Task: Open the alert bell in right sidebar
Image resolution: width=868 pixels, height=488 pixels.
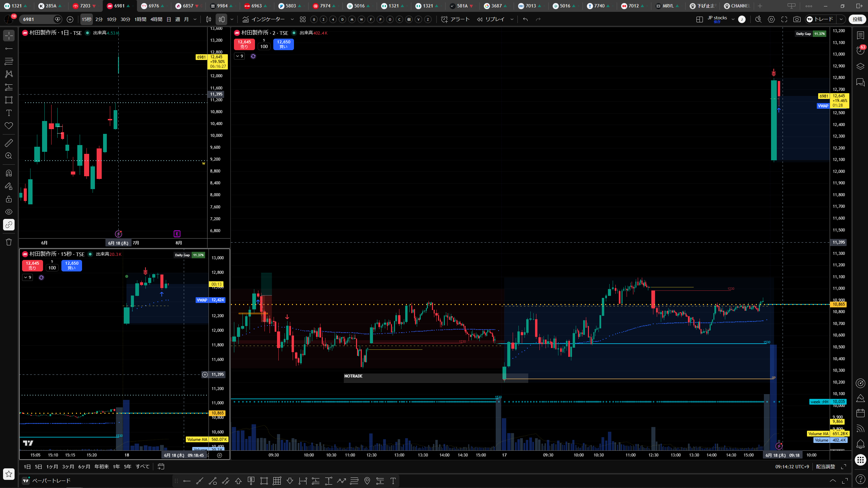Action: (860, 444)
